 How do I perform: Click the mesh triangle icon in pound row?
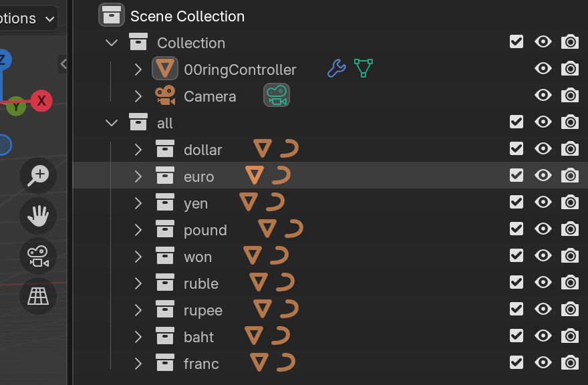click(267, 229)
